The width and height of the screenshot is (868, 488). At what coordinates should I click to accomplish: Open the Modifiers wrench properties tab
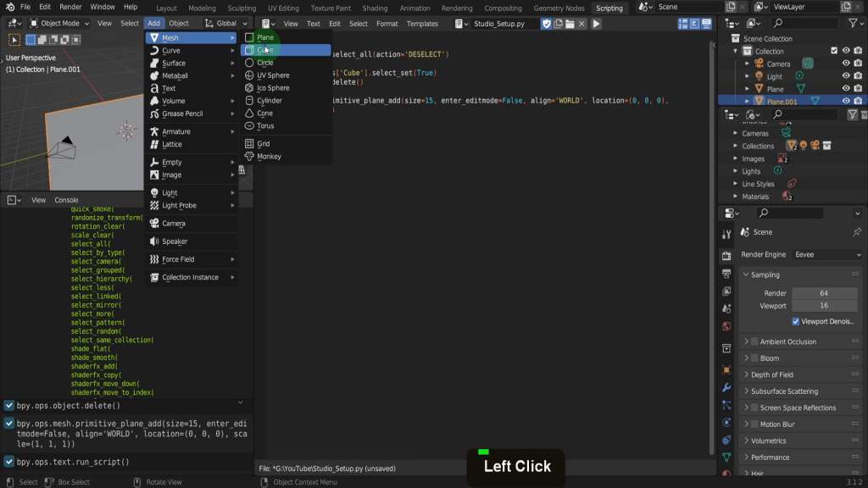click(726, 387)
